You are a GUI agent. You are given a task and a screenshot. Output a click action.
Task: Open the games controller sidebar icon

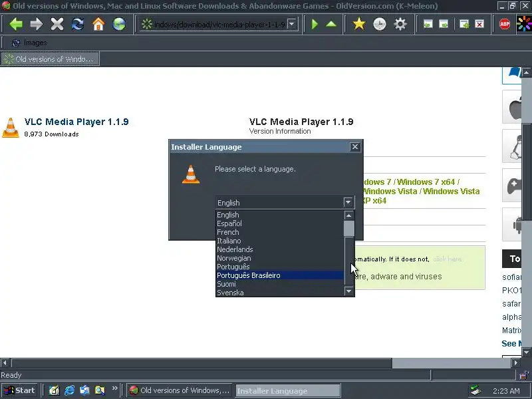click(511, 186)
